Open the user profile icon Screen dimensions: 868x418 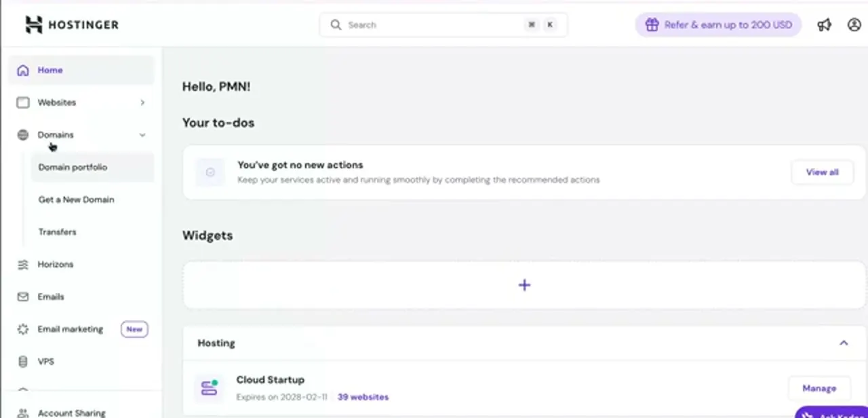pyautogui.click(x=854, y=24)
